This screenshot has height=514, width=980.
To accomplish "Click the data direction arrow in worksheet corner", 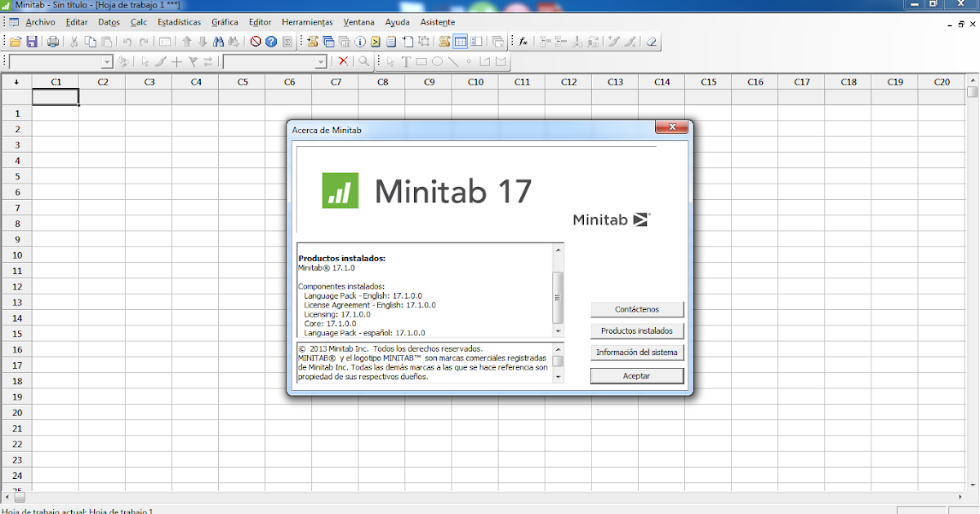I will pos(16,82).
